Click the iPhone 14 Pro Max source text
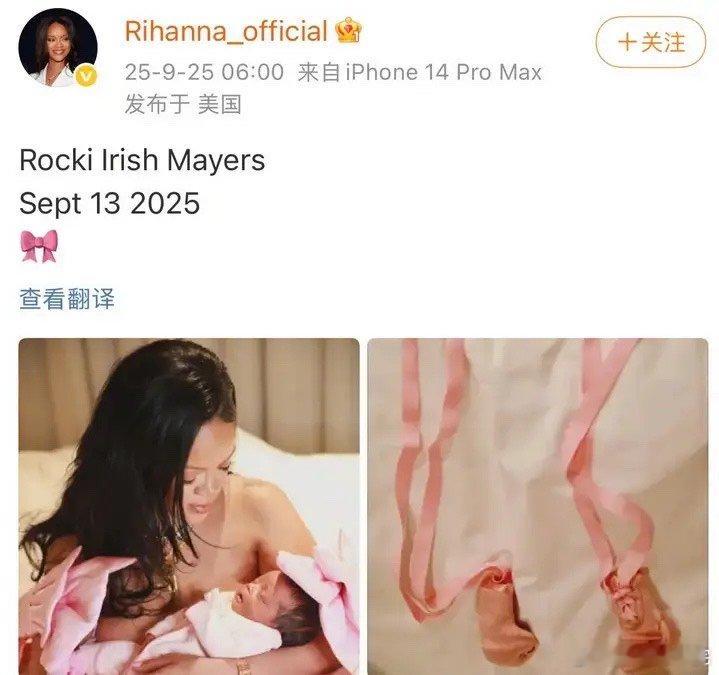 click(x=443, y=72)
